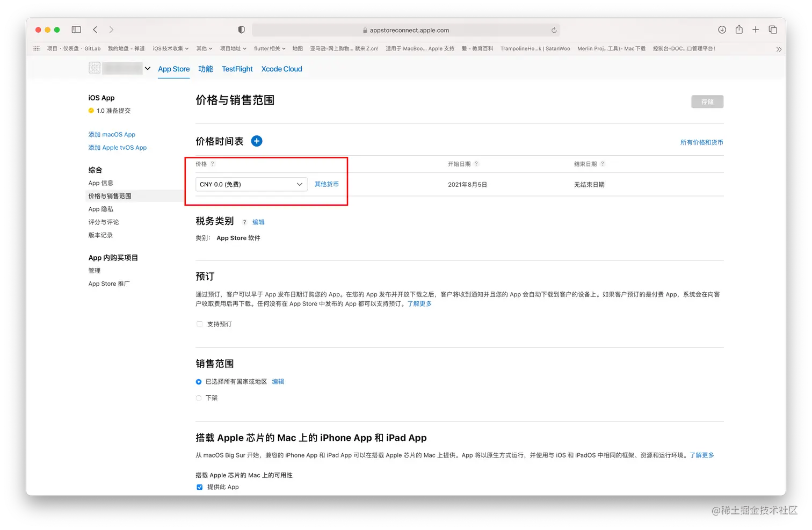Add a price change with the blue plus icon
Image resolution: width=812 pixels, height=530 pixels.
[x=257, y=141]
